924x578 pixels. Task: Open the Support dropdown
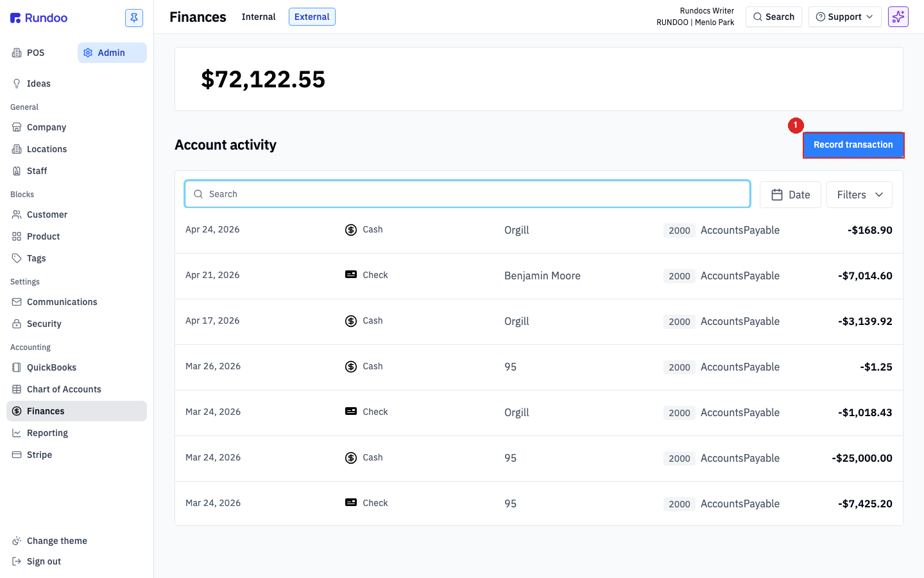pos(845,17)
